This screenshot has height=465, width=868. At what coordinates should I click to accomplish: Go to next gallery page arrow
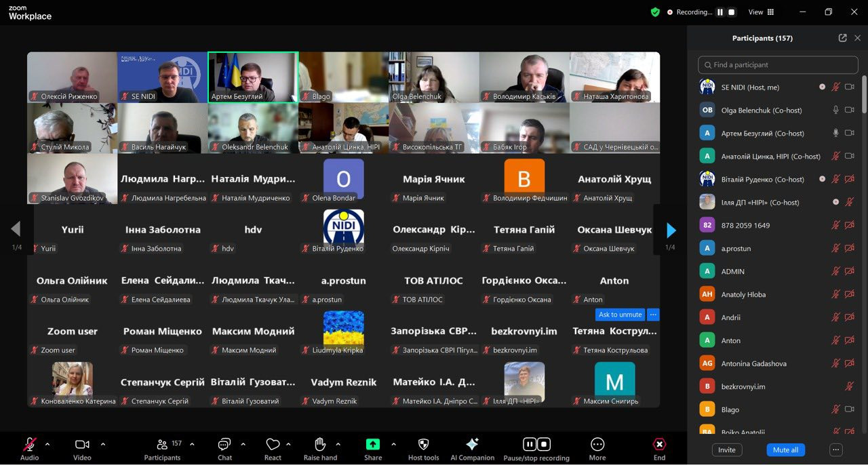[671, 230]
